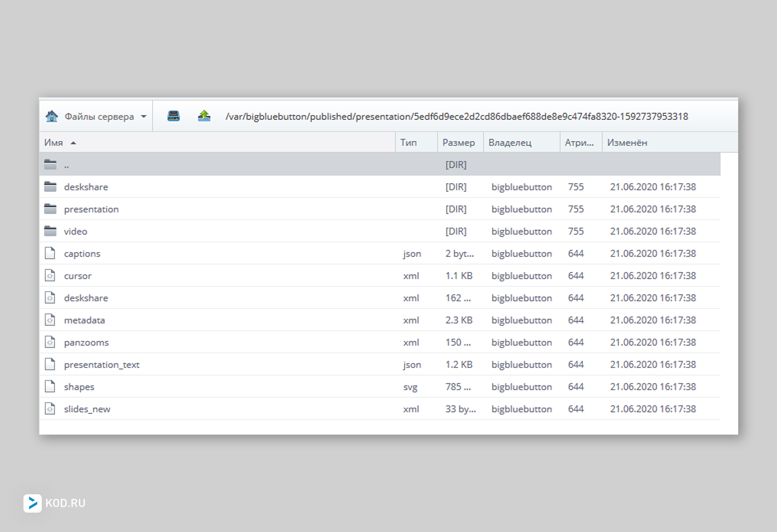Open the Файлы сервера dropdown arrow
The image size is (777, 532).
[144, 116]
